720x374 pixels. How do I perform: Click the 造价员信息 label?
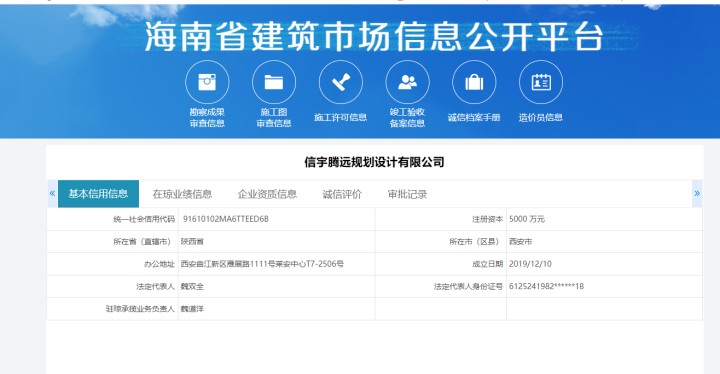540,118
